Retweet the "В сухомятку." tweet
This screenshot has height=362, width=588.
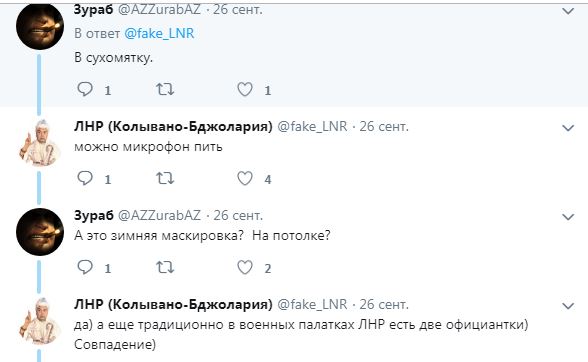[x=165, y=89]
